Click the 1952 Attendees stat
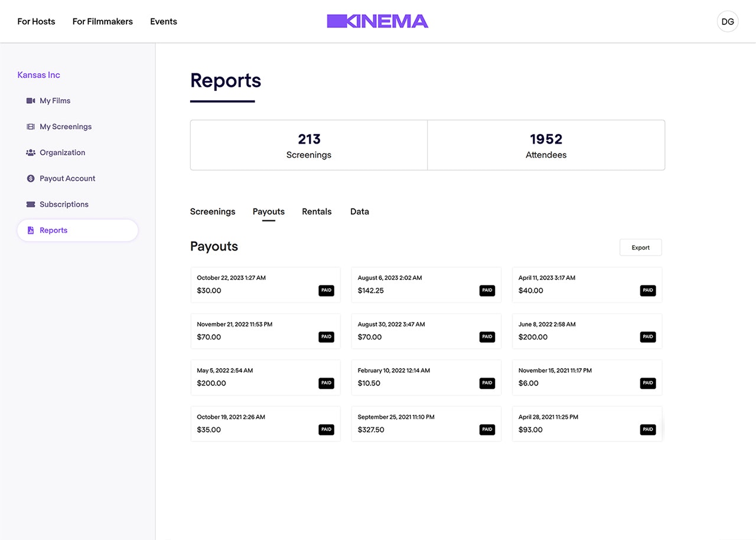 click(x=546, y=145)
